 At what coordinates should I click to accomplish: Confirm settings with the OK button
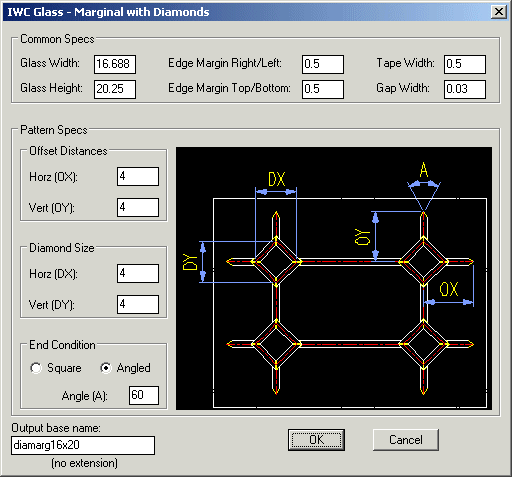coord(316,440)
